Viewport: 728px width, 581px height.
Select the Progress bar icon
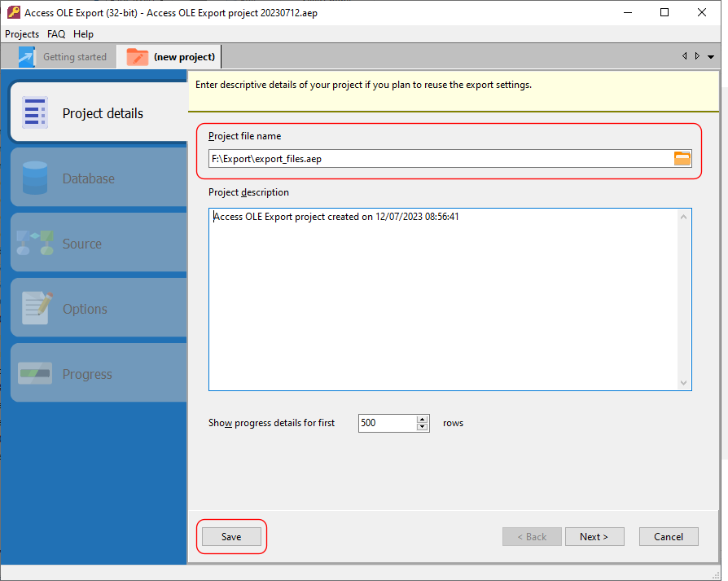coord(35,374)
